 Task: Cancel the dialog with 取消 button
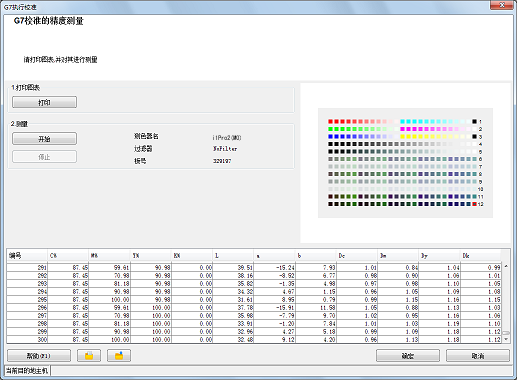pyautogui.click(x=478, y=355)
